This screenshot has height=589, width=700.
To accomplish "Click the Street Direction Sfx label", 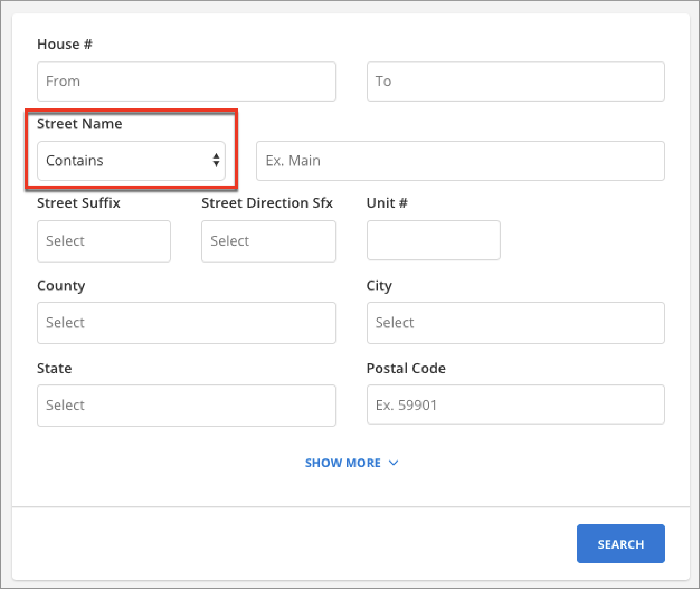I will 267,203.
